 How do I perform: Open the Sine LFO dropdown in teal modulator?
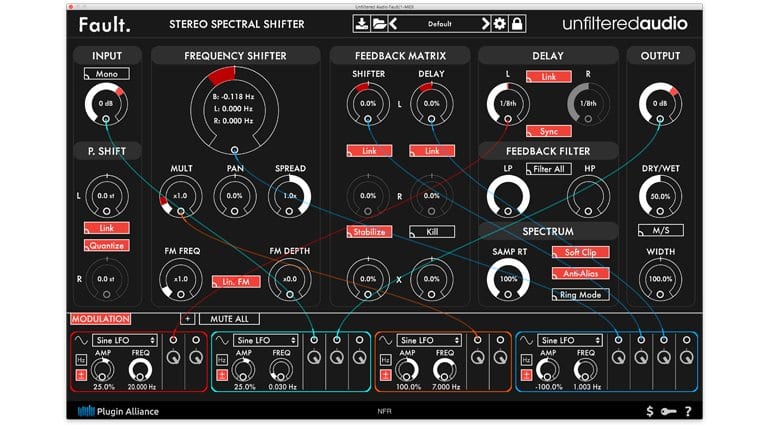(x=267, y=340)
